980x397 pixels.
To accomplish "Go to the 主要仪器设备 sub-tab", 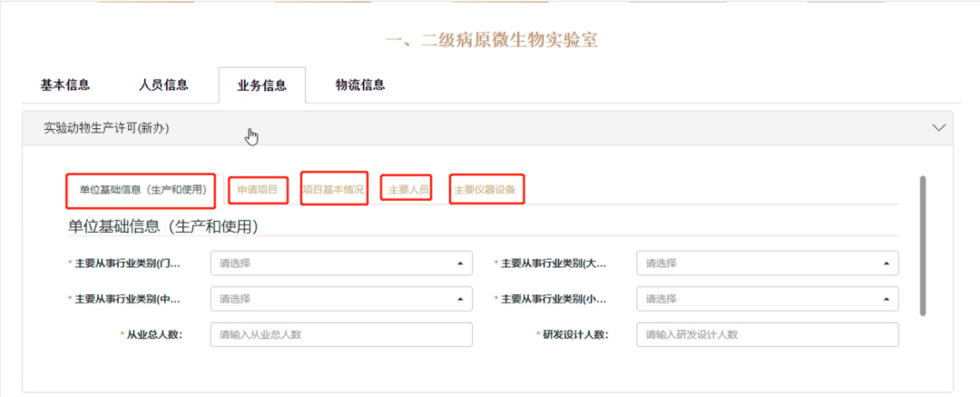I will coord(485,190).
